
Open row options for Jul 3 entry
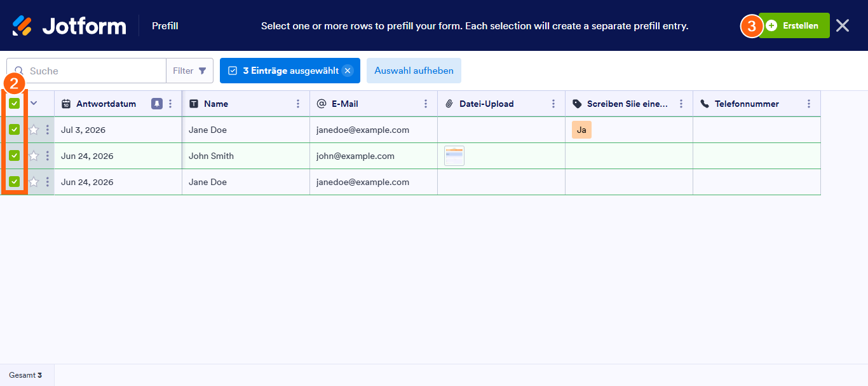click(x=47, y=130)
